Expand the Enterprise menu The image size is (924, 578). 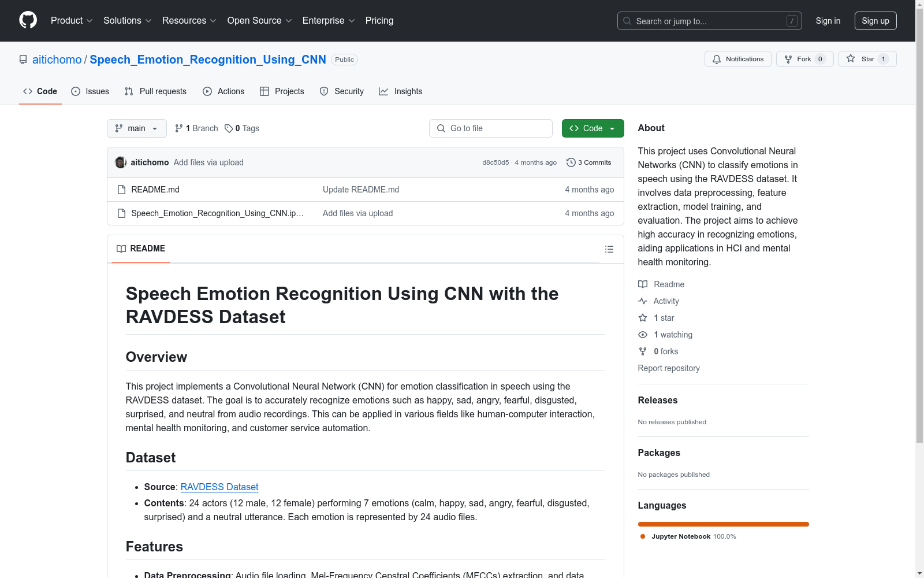click(x=329, y=20)
